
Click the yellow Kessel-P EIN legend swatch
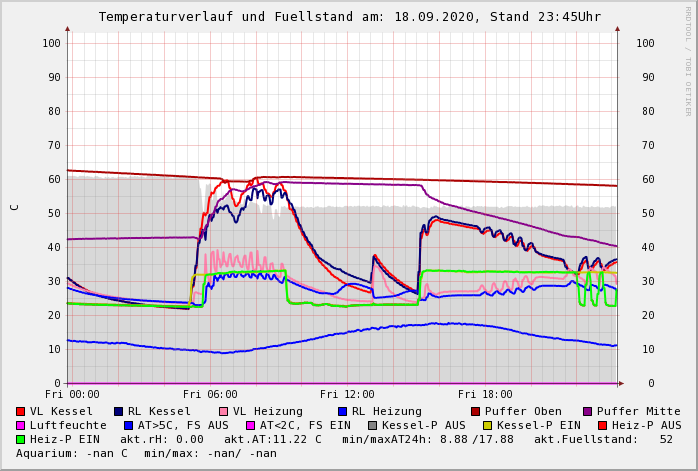tap(475, 425)
